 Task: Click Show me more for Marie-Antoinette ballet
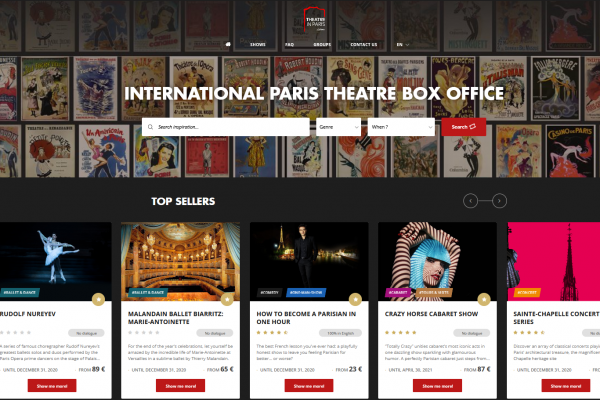(180, 385)
